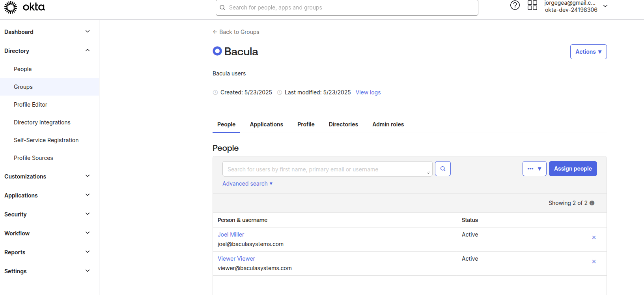
Task: Collapse the Directory sidebar section
Action: (x=88, y=51)
